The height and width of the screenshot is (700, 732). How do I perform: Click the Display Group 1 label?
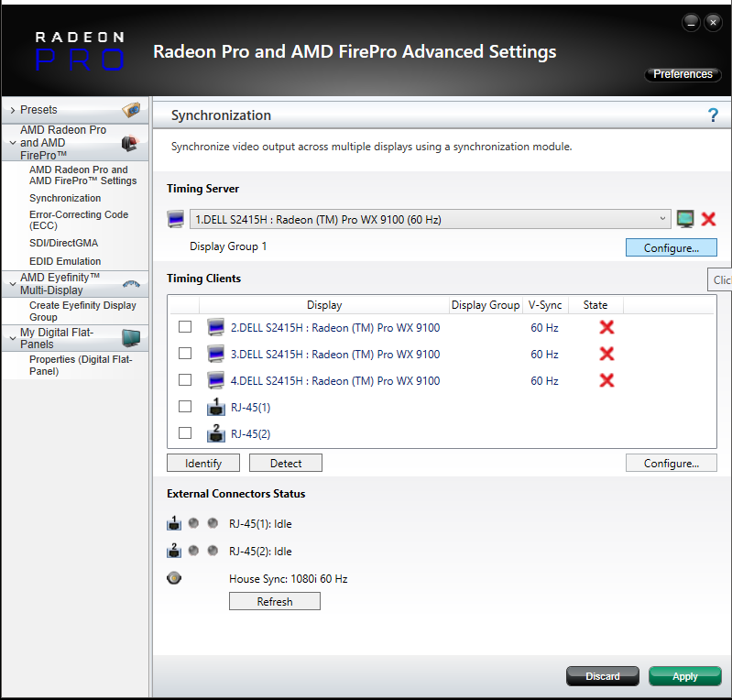(x=228, y=246)
